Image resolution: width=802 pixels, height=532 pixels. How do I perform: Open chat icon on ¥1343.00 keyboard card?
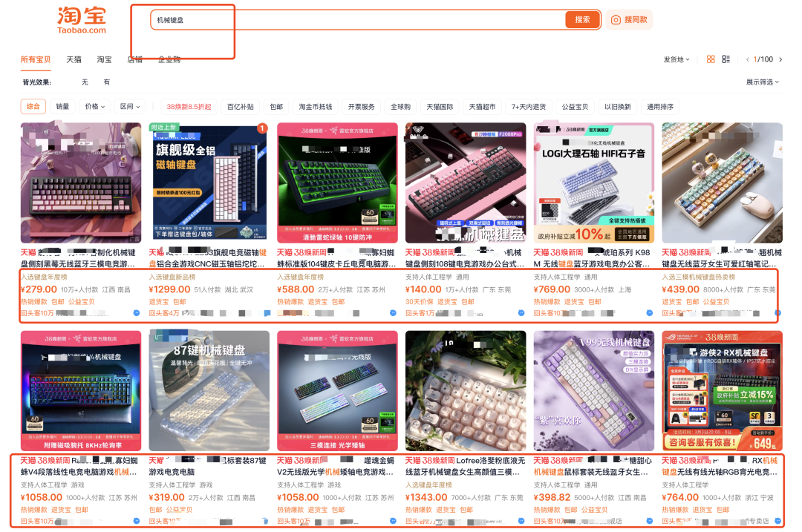pos(521,521)
